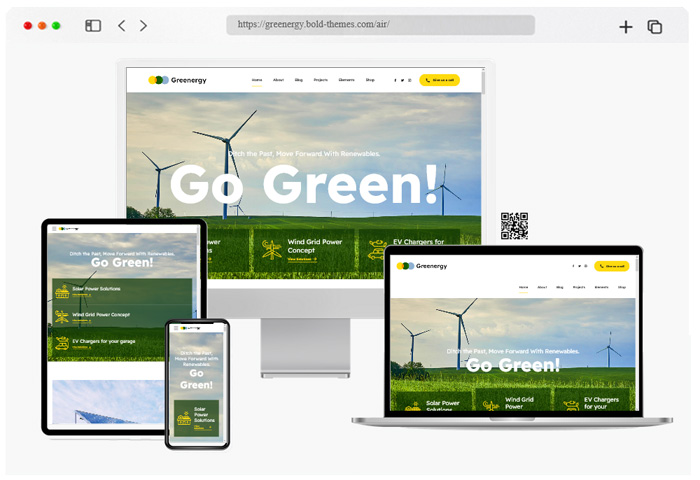The height and width of the screenshot is (480, 700).
Task: Open the hamburger menu on the tablet
Action: point(54,229)
